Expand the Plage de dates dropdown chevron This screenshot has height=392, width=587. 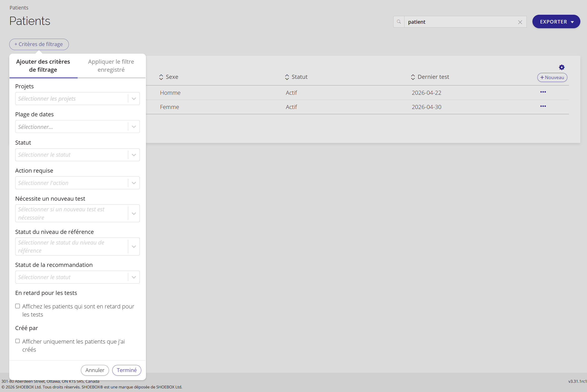click(x=134, y=127)
